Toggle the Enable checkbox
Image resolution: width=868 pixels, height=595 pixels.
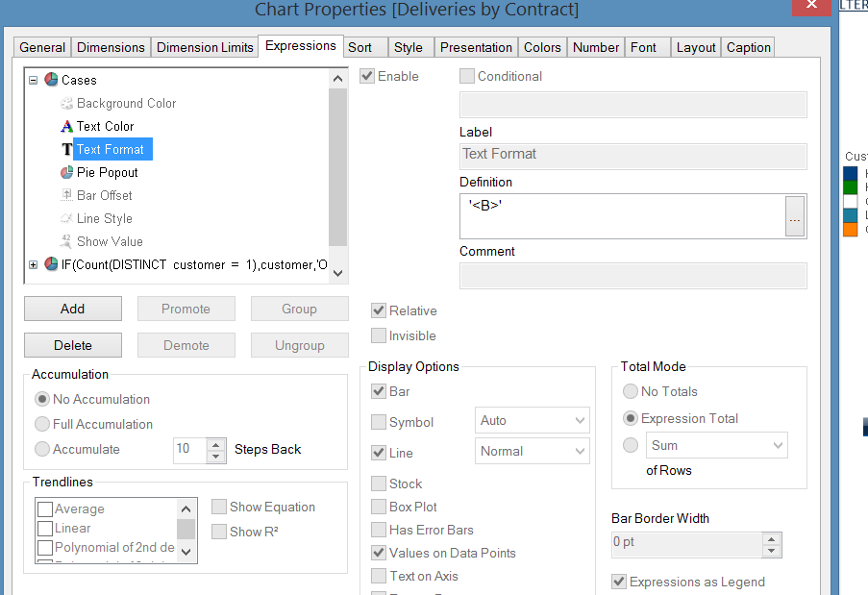tap(367, 76)
